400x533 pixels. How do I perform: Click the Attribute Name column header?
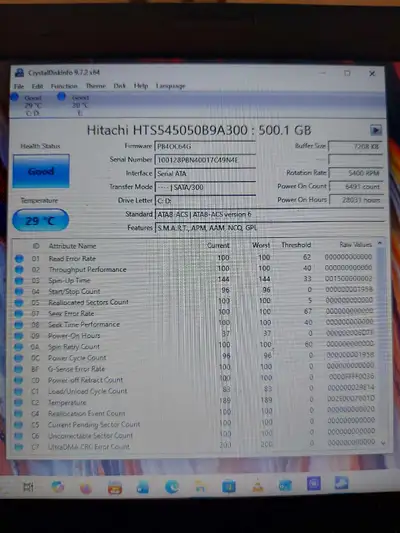point(72,246)
